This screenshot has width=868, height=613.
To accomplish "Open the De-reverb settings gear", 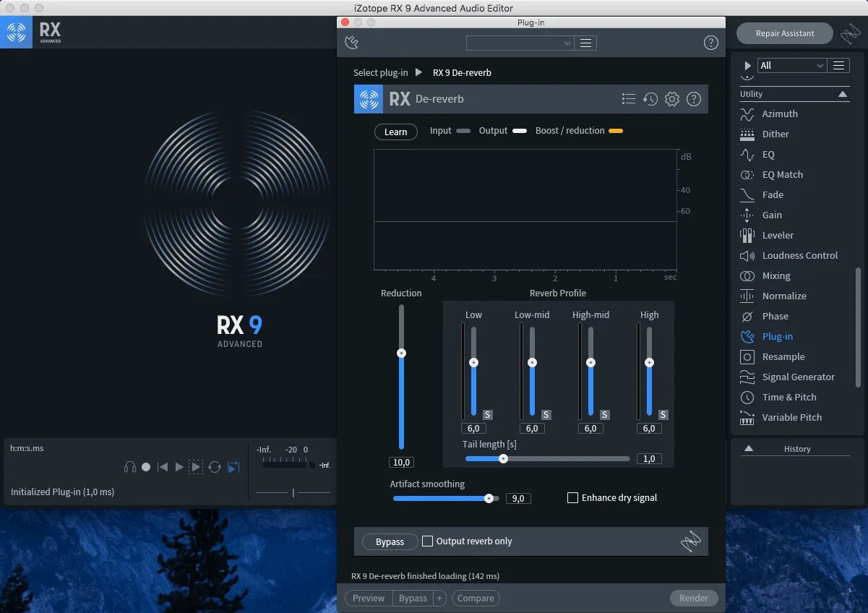I will tap(671, 98).
